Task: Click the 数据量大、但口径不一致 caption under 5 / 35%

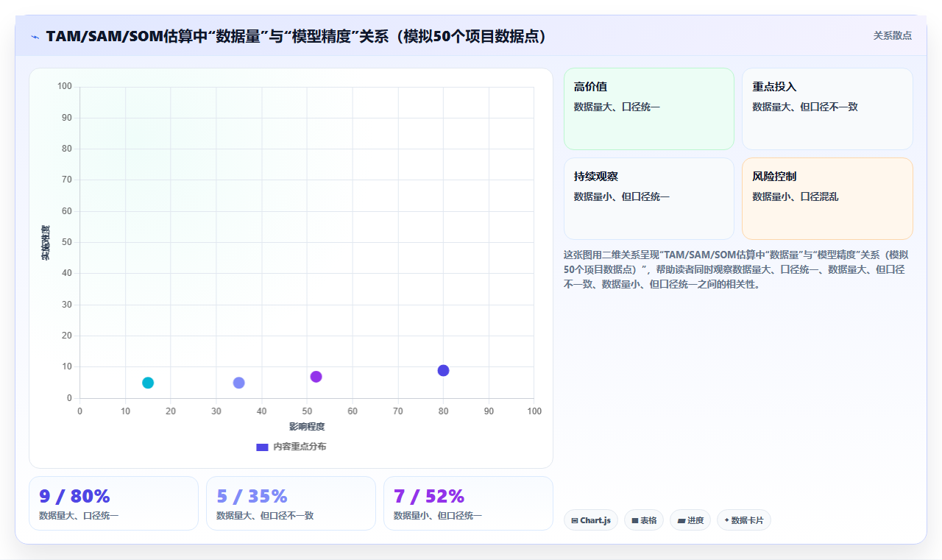Action: tap(265, 516)
